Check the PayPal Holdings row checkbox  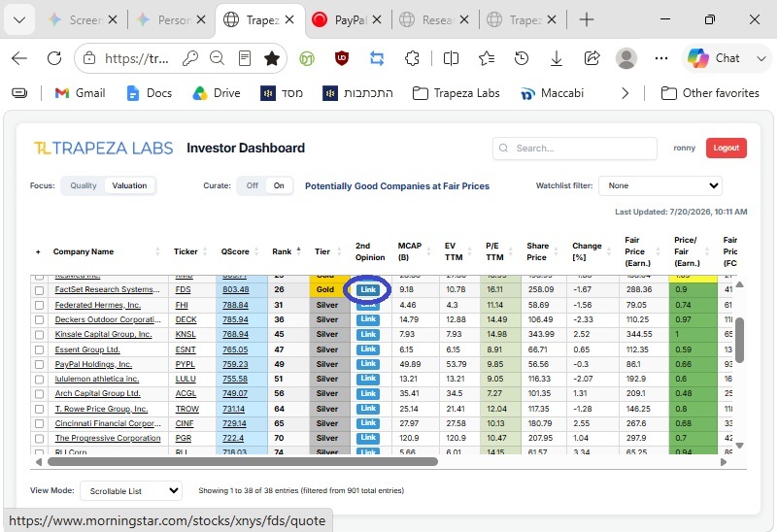click(x=39, y=364)
